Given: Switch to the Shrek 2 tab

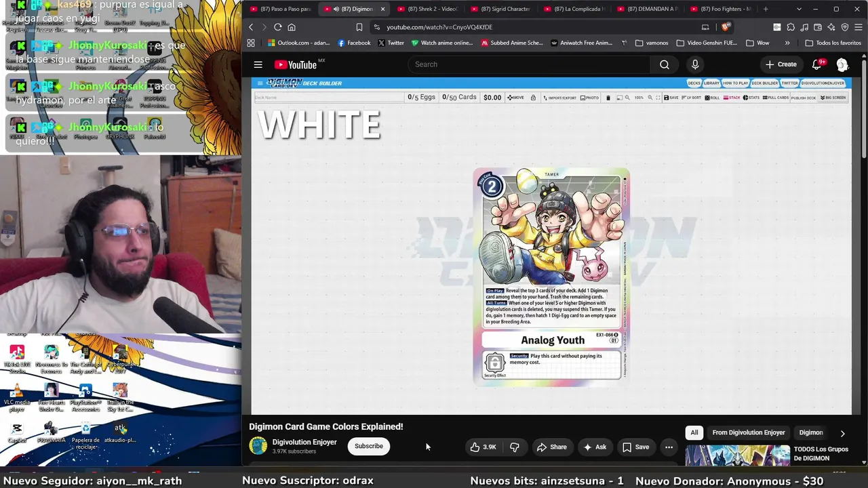Looking at the screenshot, I should pos(427,9).
